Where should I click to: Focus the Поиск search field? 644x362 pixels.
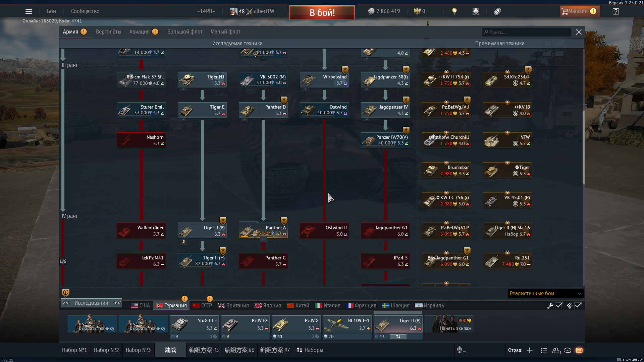pos(527,32)
